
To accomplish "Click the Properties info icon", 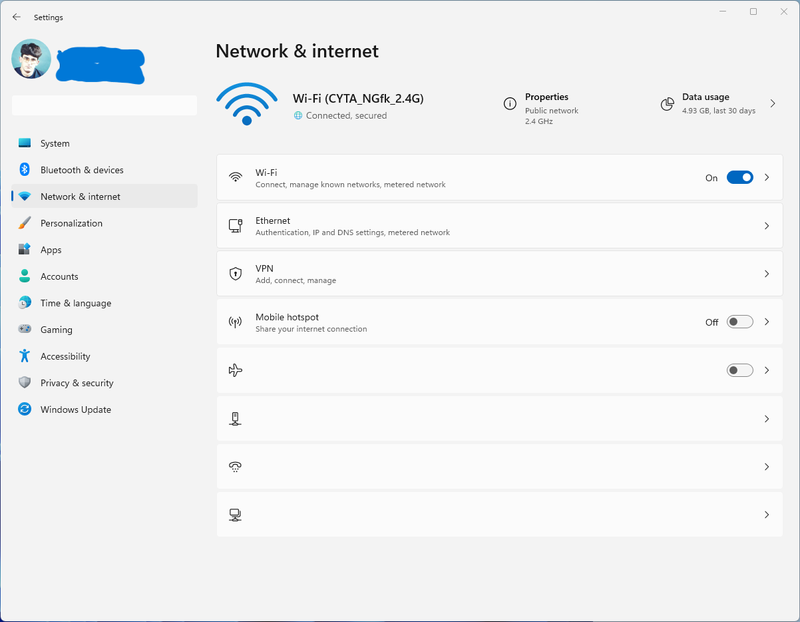I will point(510,104).
